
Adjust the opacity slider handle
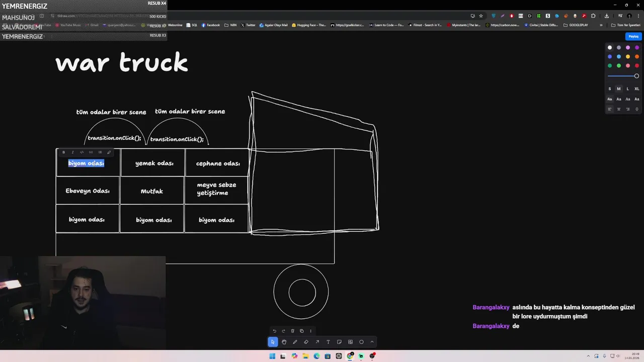click(x=636, y=76)
